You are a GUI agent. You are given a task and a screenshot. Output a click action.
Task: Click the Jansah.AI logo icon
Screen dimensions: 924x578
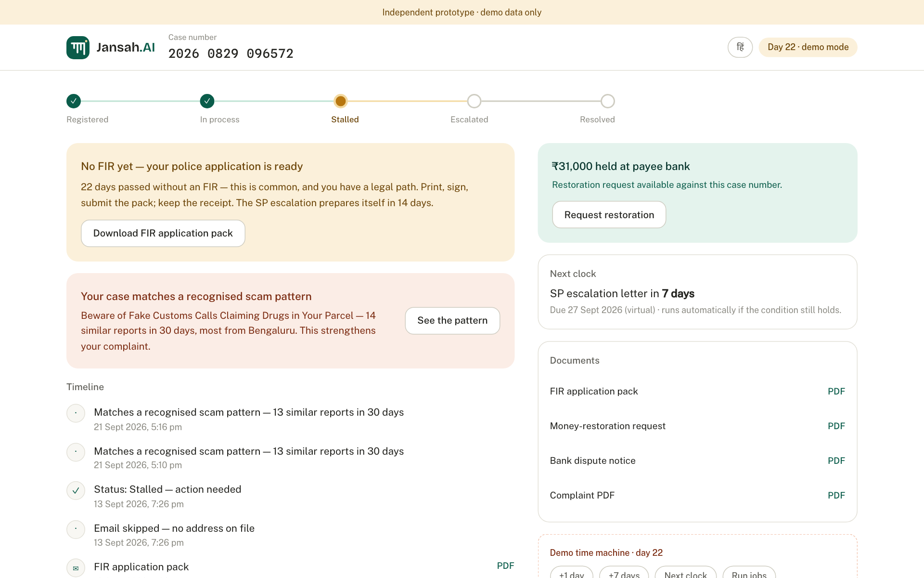click(x=78, y=47)
